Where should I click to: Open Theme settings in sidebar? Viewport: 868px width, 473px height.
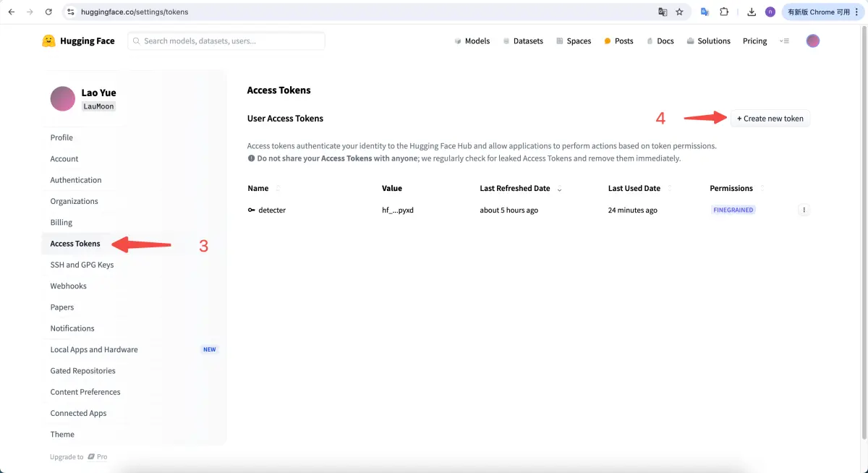coord(62,435)
